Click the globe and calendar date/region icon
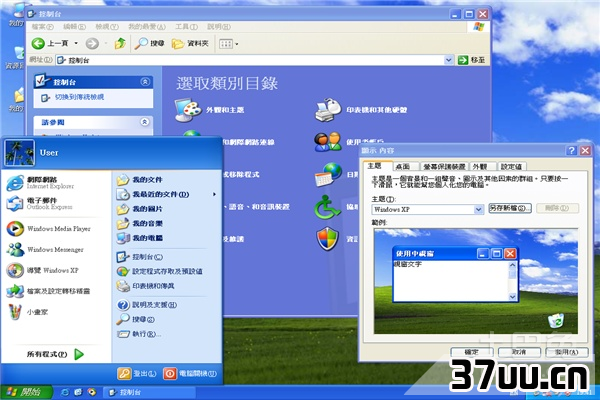Image resolution: width=600 pixels, height=400 pixels. (328, 175)
